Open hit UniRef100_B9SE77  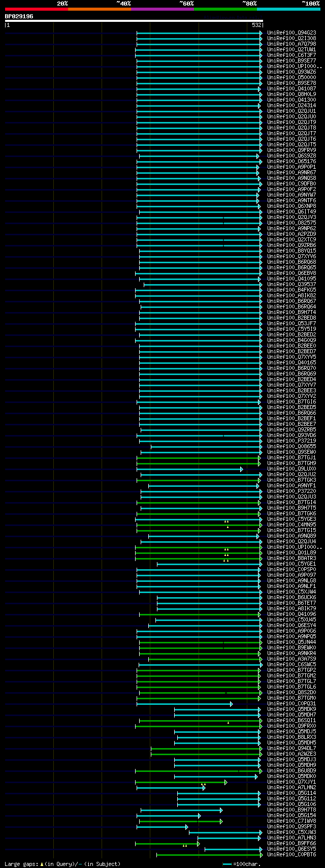click(291, 60)
